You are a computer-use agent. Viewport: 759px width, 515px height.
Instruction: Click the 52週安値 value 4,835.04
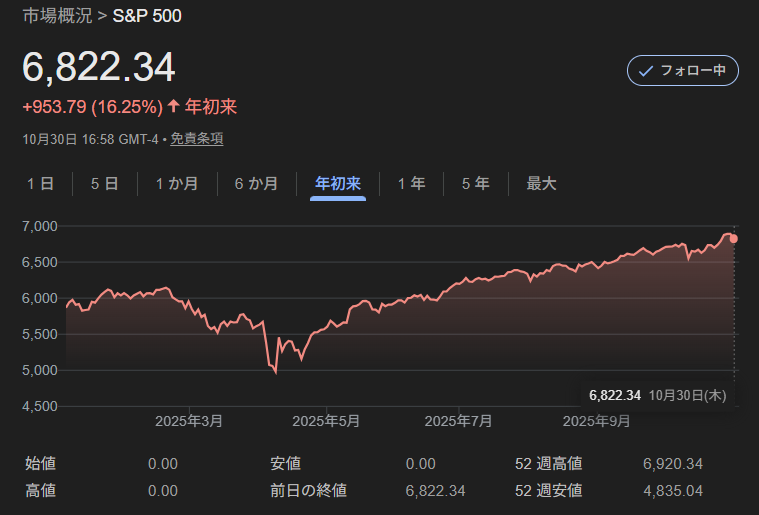pyautogui.click(x=675, y=490)
